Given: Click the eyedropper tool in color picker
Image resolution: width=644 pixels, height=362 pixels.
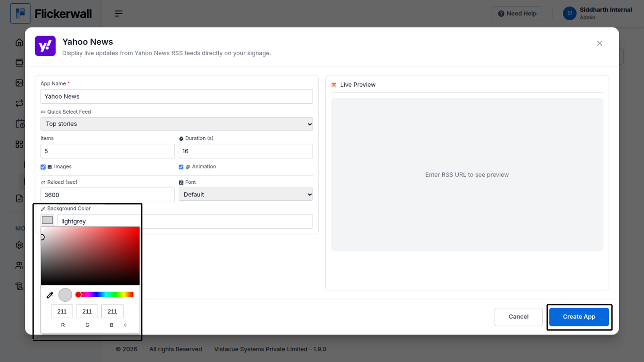Looking at the screenshot, I should tap(50, 295).
